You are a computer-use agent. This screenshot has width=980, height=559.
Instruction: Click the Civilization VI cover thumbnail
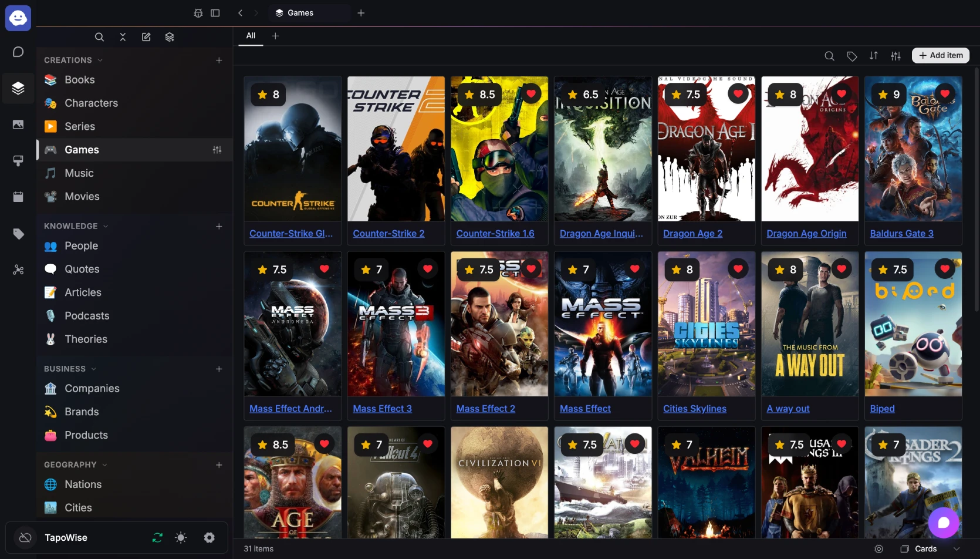tap(499, 482)
